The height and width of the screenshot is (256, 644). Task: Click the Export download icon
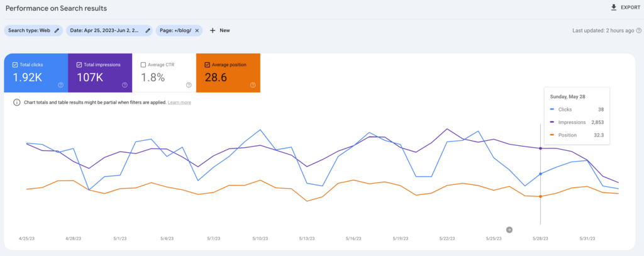coord(614,8)
